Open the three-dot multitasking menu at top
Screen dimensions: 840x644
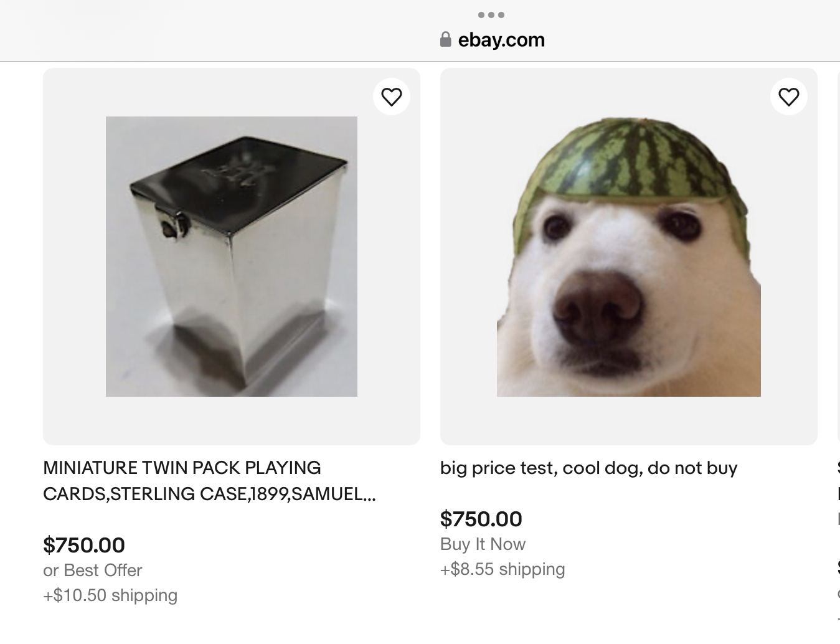(491, 15)
